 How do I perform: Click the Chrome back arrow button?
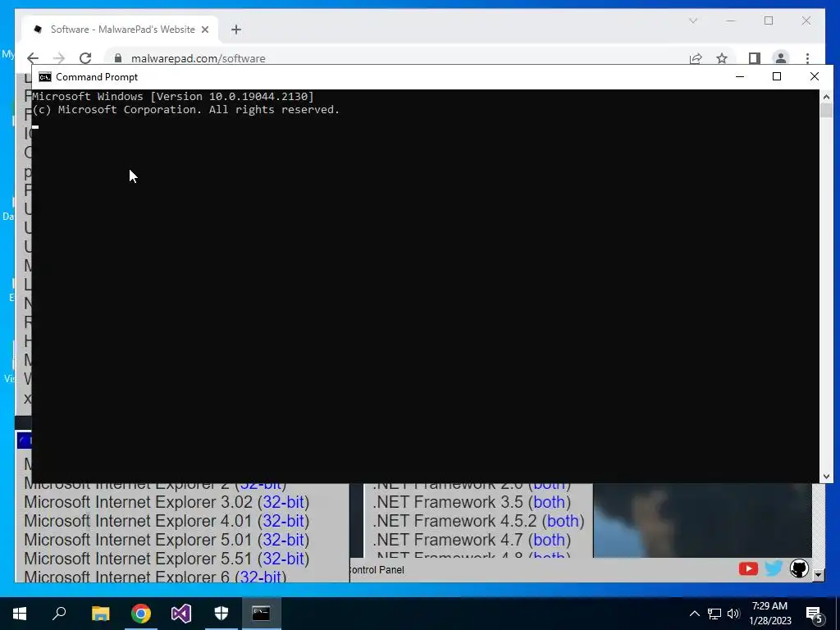point(33,58)
